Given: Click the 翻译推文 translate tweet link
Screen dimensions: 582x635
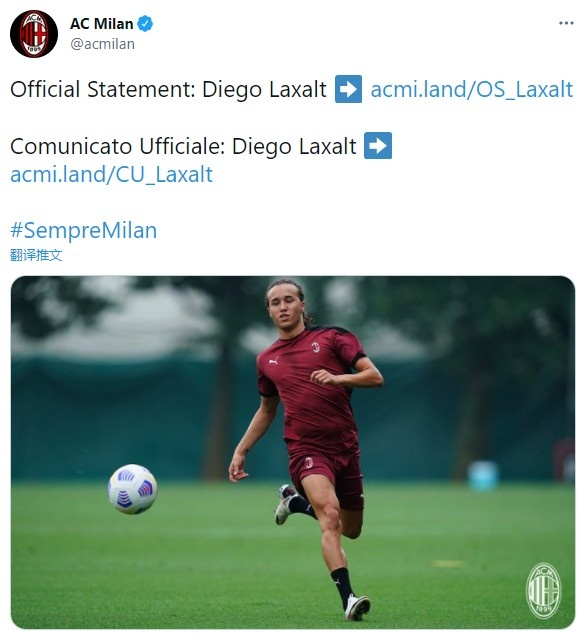Looking at the screenshot, I should pyautogui.click(x=36, y=255).
